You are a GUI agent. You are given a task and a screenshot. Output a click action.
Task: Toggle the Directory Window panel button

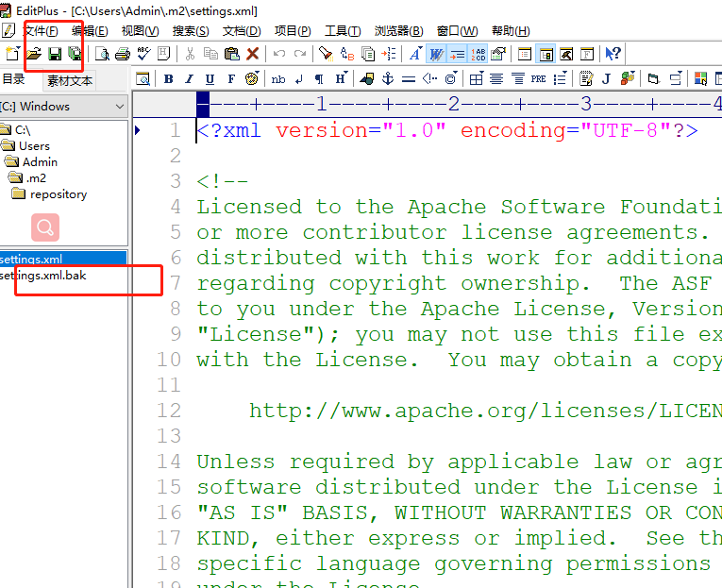(546, 54)
